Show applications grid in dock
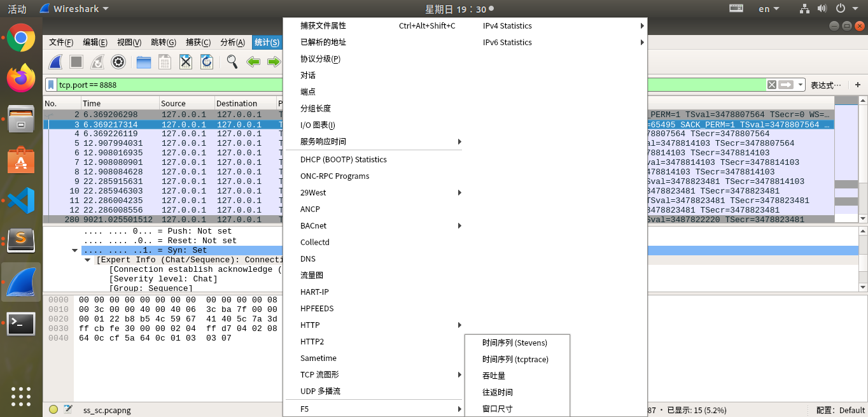The width and height of the screenshot is (868, 417). coord(21,396)
